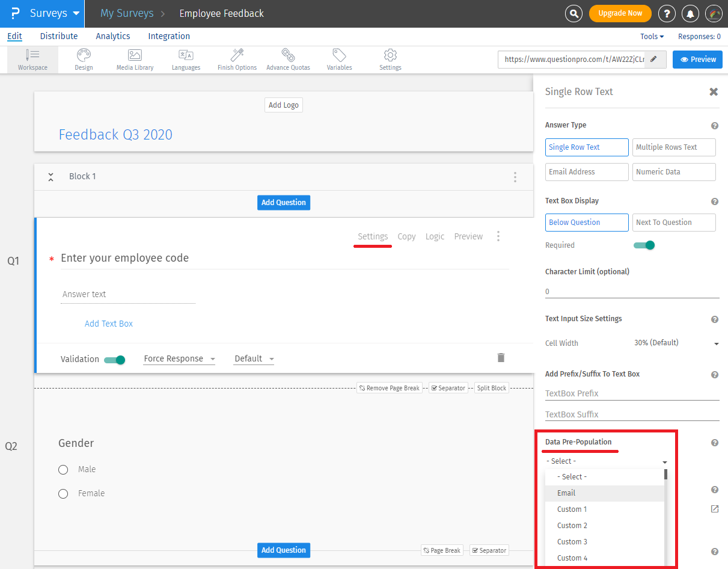Image resolution: width=728 pixels, height=569 pixels.
Task: Open Advance Quotas tool
Action: (x=288, y=60)
